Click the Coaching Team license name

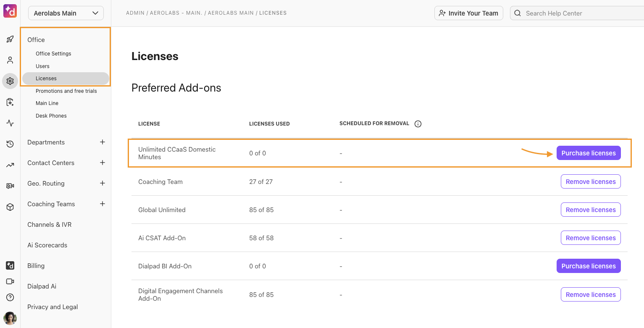(x=160, y=182)
